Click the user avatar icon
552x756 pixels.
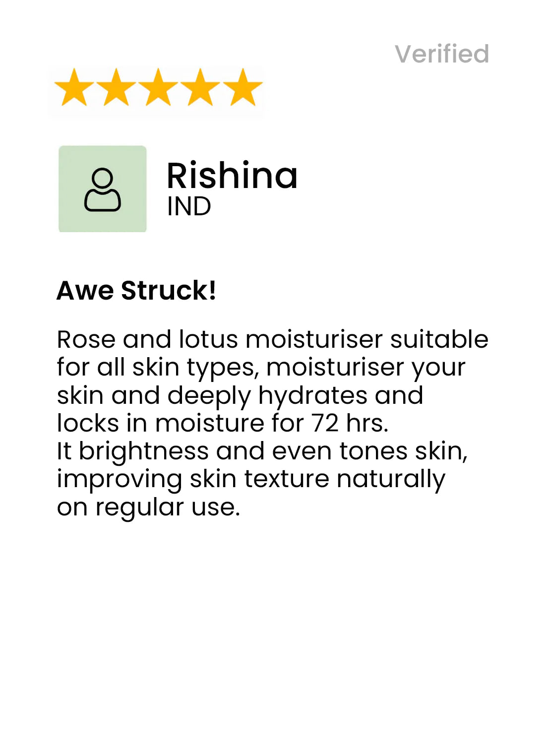(103, 190)
